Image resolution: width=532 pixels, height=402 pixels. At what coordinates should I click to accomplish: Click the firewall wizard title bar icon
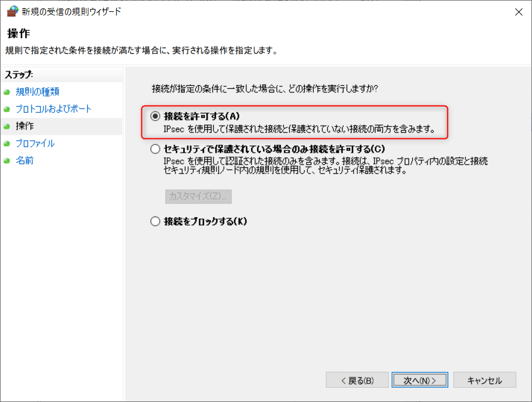(x=13, y=11)
